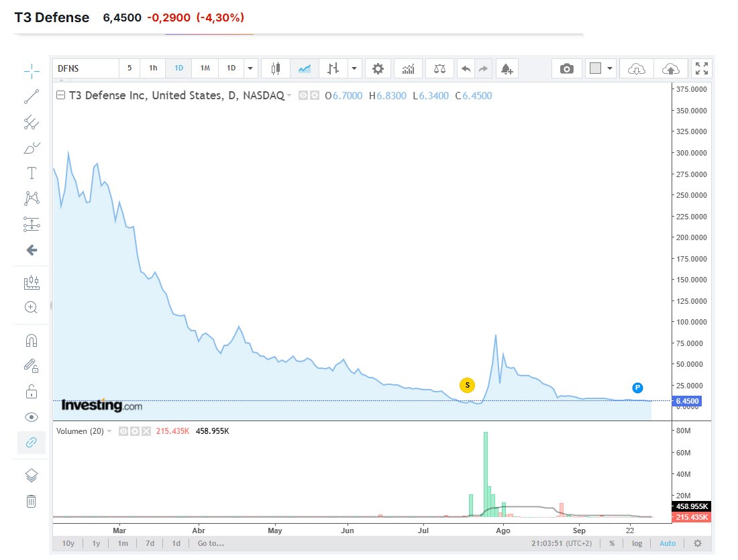738x560 pixels.
Task: Toggle hide all drawings eye icon
Action: pyautogui.click(x=31, y=417)
